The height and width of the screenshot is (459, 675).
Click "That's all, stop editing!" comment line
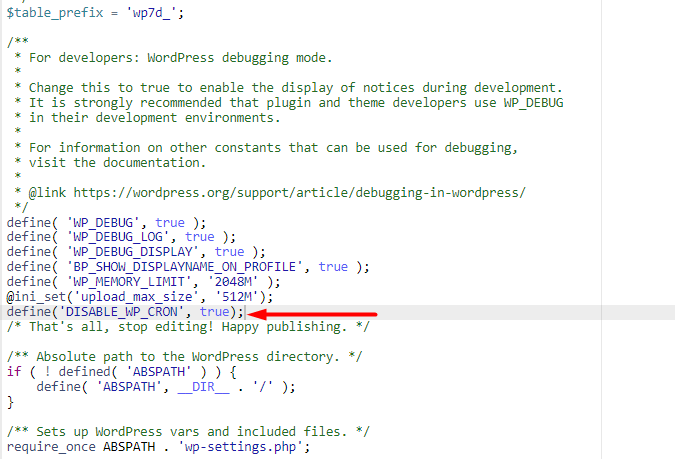click(x=188, y=327)
